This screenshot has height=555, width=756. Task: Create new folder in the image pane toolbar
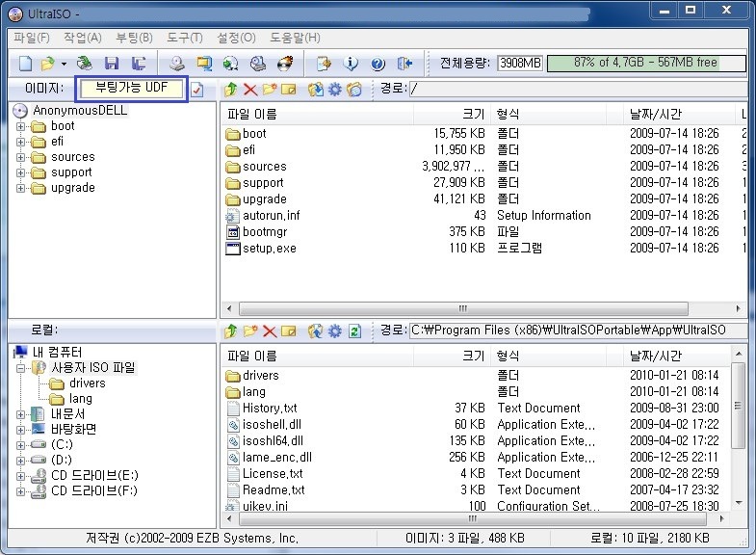click(x=269, y=90)
